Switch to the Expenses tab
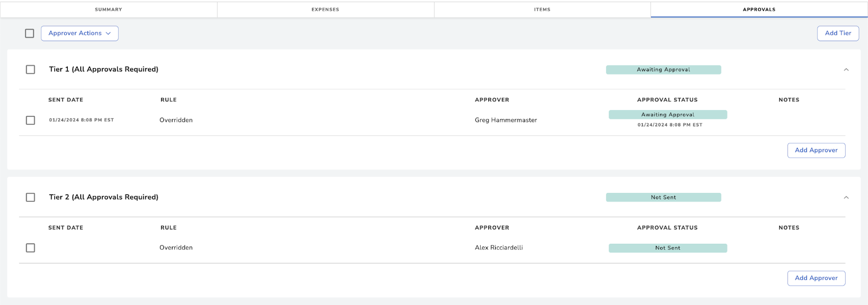 point(325,9)
